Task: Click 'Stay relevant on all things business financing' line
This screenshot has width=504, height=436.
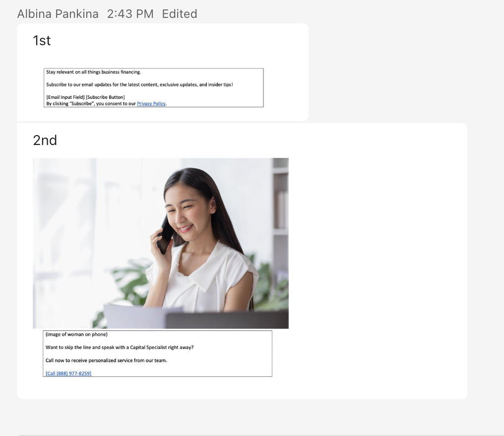Action: [94, 72]
